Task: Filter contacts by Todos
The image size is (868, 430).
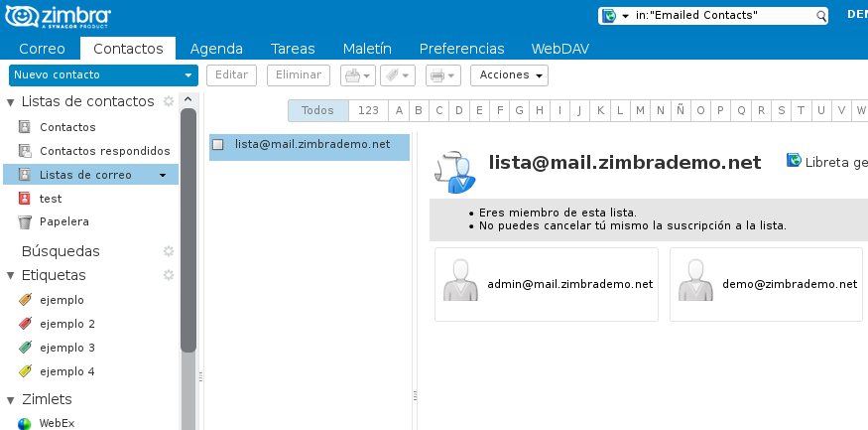Action: [317, 110]
